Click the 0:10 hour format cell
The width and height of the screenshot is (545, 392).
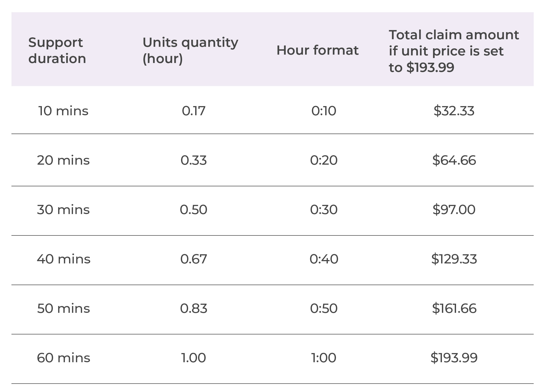pos(324,111)
